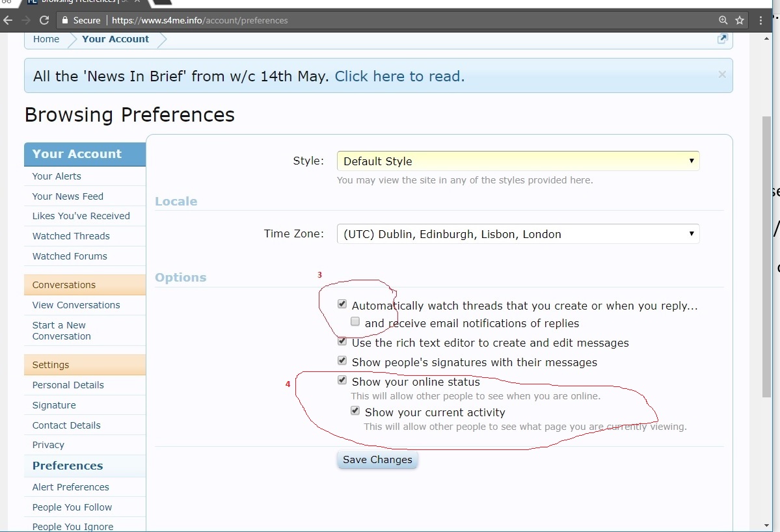The height and width of the screenshot is (532, 780).
Task: Dismiss the News In Brief notice
Action: click(x=721, y=75)
